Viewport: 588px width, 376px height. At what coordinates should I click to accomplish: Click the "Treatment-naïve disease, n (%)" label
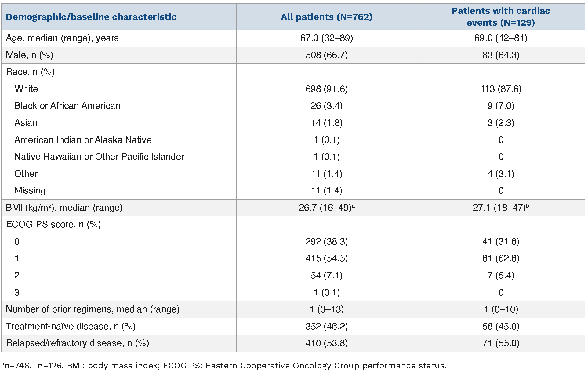click(71, 327)
